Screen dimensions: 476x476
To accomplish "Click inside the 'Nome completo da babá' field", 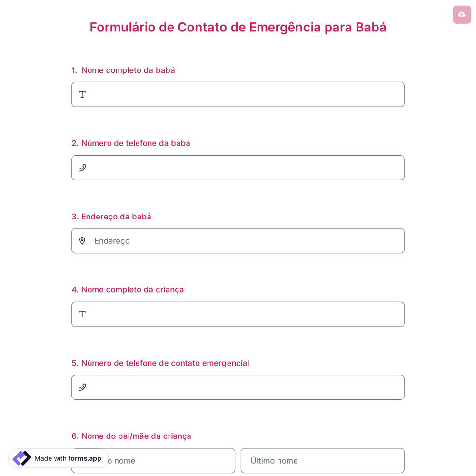I will pyautogui.click(x=238, y=94).
